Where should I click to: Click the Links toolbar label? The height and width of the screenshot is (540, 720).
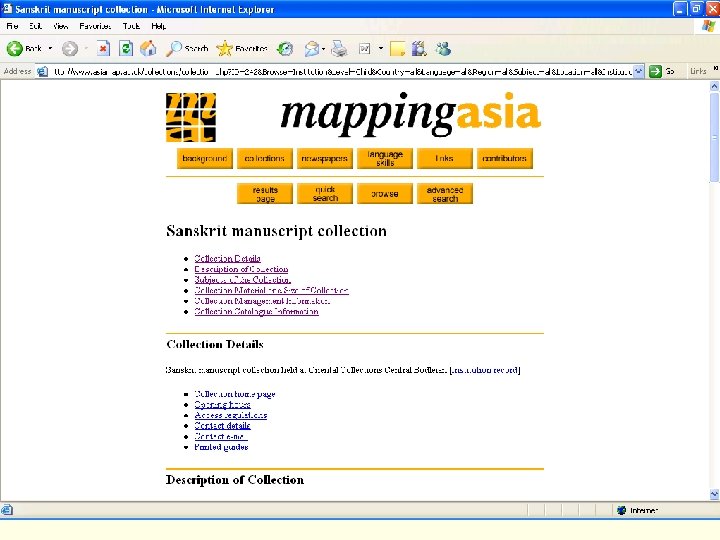pyautogui.click(x=698, y=71)
